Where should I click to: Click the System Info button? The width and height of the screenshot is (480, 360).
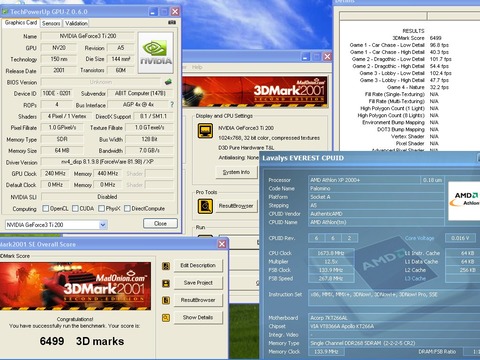point(236,172)
